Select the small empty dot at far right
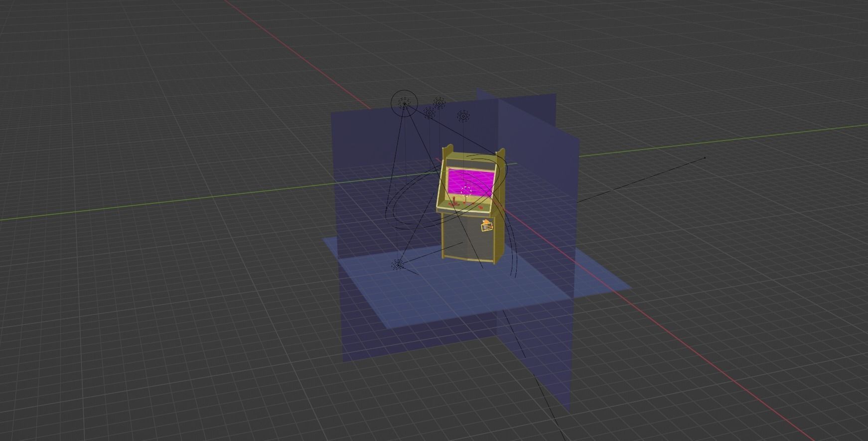 pyautogui.click(x=705, y=158)
